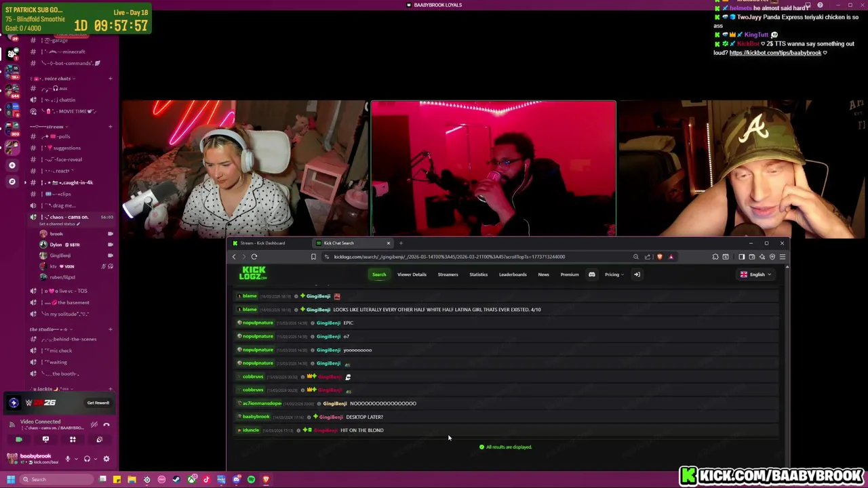The width and height of the screenshot is (868, 488).
Task: Open Discord activities button
Action: [73, 440]
